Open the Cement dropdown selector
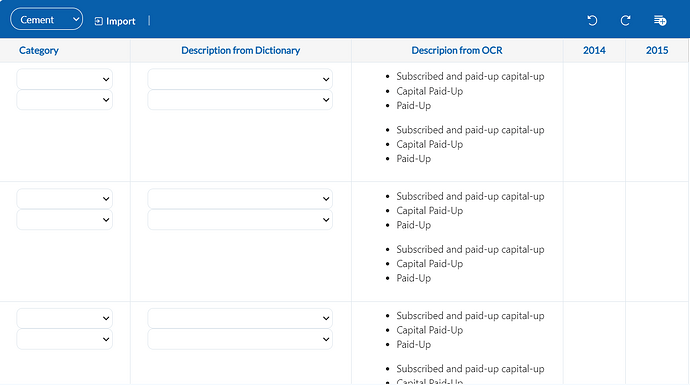 [x=47, y=19]
